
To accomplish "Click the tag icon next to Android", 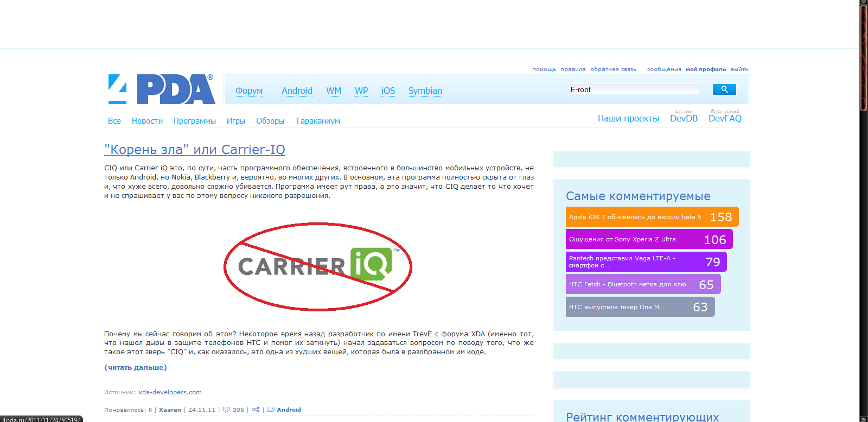I will click(271, 410).
